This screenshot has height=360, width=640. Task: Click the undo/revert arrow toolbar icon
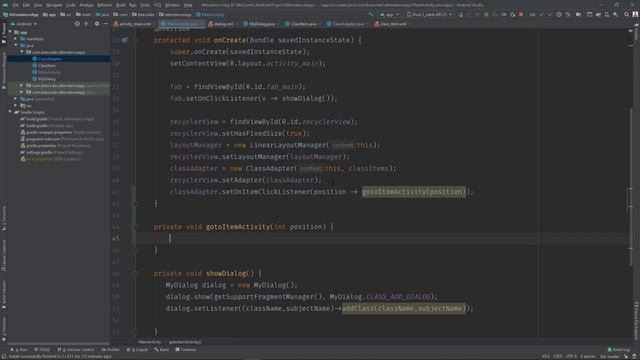pyautogui.click(x=568, y=14)
